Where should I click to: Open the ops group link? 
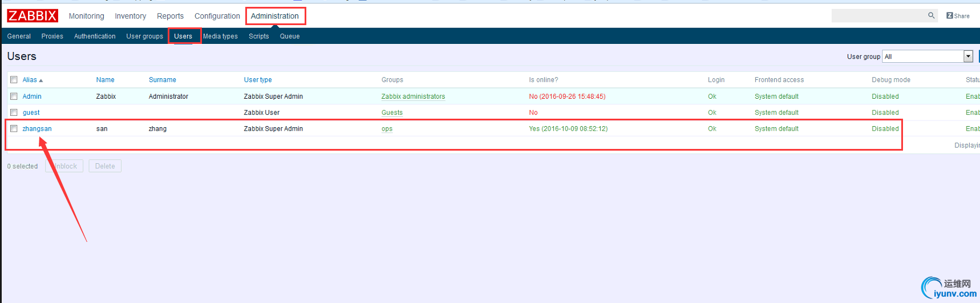[x=387, y=128]
